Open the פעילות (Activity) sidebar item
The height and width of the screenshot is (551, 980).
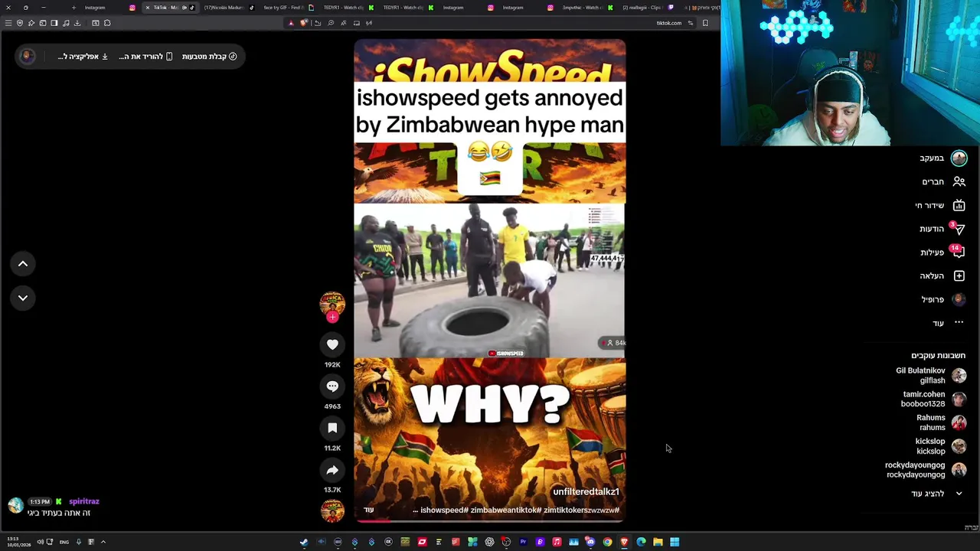click(x=942, y=253)
